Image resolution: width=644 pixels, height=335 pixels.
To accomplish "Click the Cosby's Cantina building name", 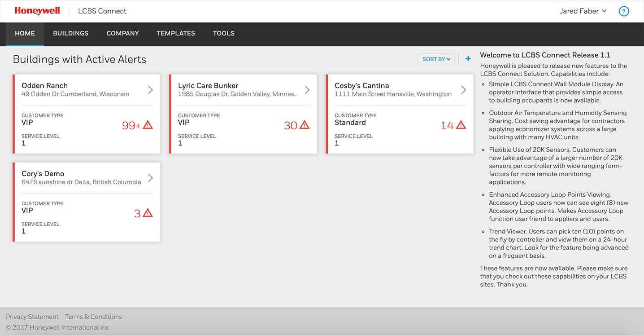I will (362, 85).
